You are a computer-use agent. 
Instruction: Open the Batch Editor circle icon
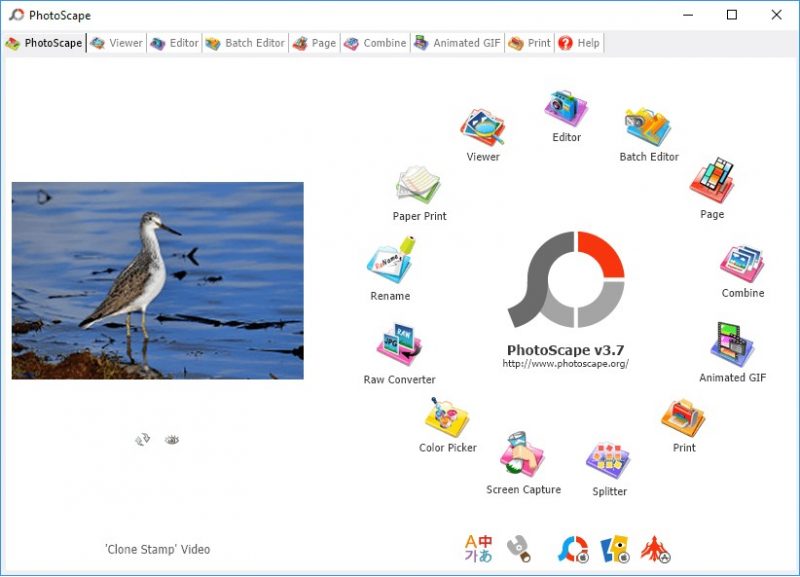[648, 127]
